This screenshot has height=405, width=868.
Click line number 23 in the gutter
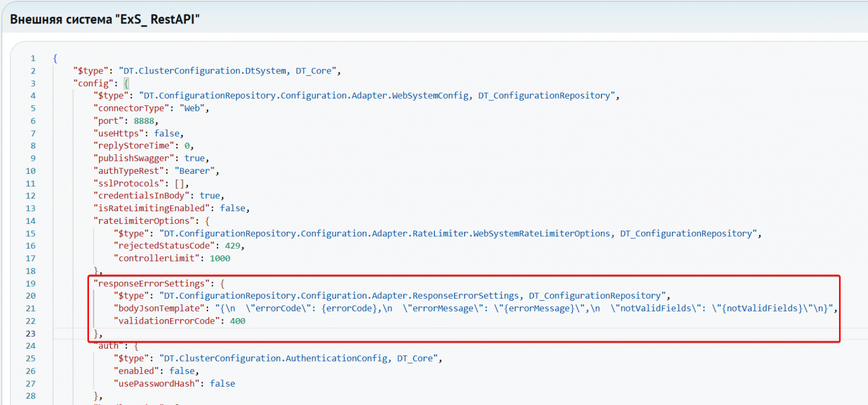(31, 334)
